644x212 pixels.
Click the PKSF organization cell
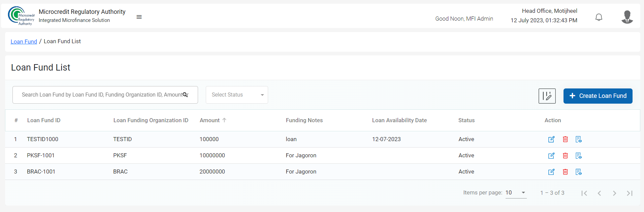[x=120, y=155]
